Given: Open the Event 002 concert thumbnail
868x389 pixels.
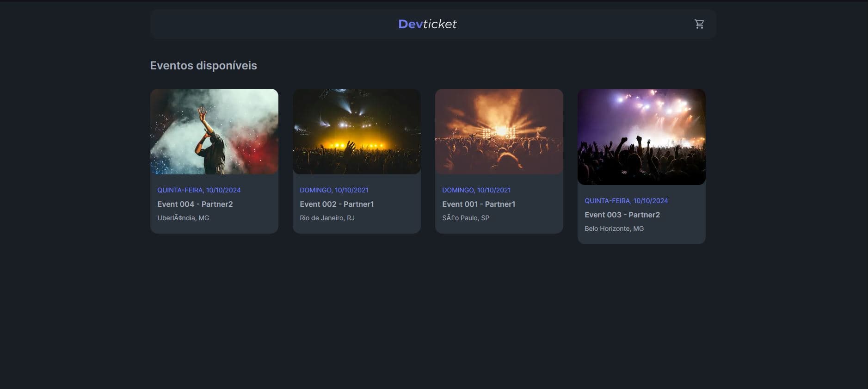Looking at the screenshot, I should tap(357, 131).
